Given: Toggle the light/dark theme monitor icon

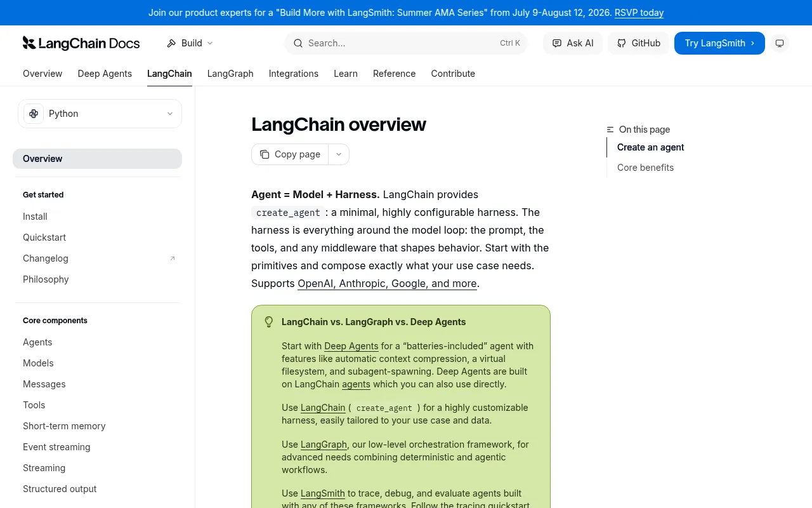Looking at the screenshot, I should [x=780, y=43].
